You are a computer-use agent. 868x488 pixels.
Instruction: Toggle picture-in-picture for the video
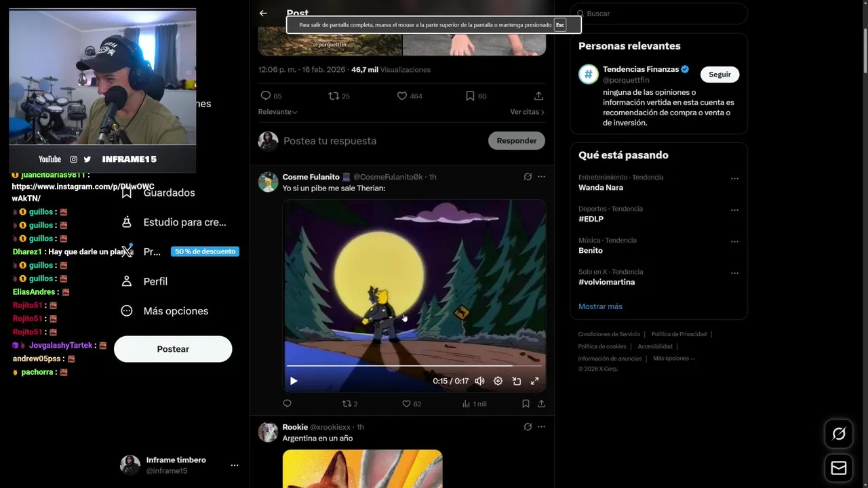click(516, 381)
